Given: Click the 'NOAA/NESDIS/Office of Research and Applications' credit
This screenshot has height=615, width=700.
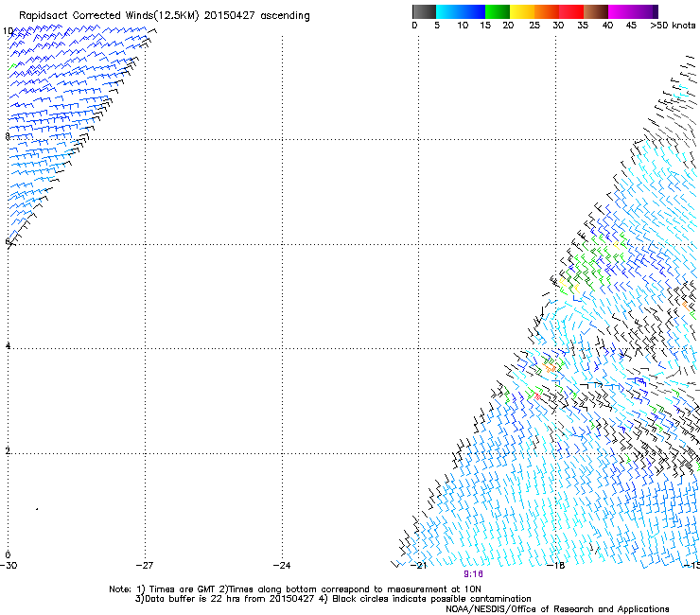Looking at the screenshot, I should (x=557, y=609).
